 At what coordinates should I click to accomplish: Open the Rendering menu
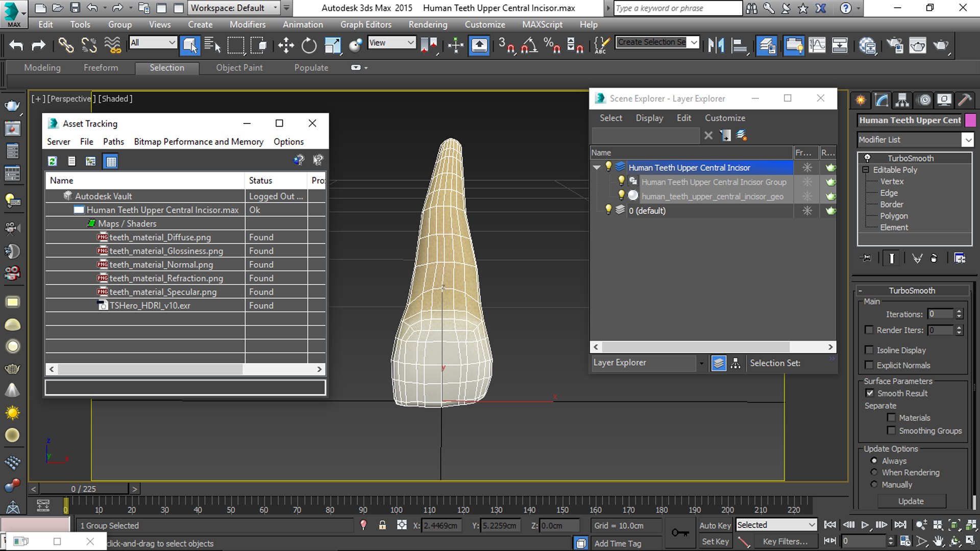pyautogui.click(x=428, y=24)
